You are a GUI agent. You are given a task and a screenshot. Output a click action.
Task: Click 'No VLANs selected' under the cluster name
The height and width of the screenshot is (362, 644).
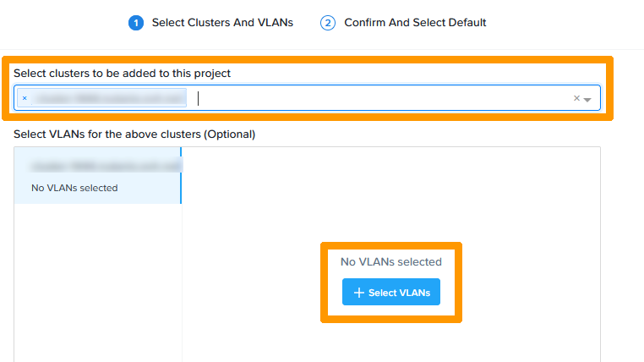(x=74, y=188)
